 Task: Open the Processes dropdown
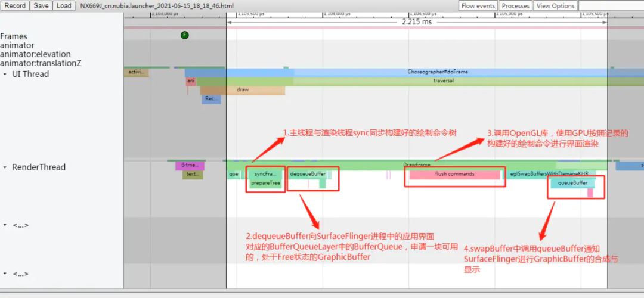point(515,6)
